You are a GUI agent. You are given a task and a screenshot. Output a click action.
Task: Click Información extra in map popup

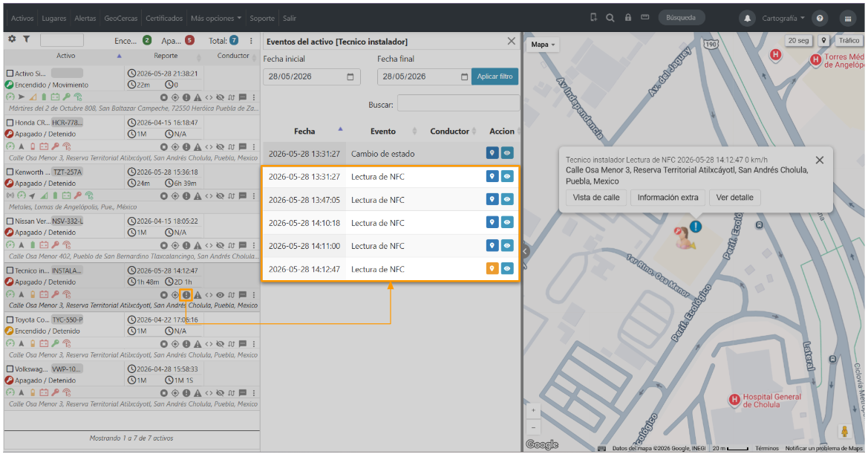(668, 198)
